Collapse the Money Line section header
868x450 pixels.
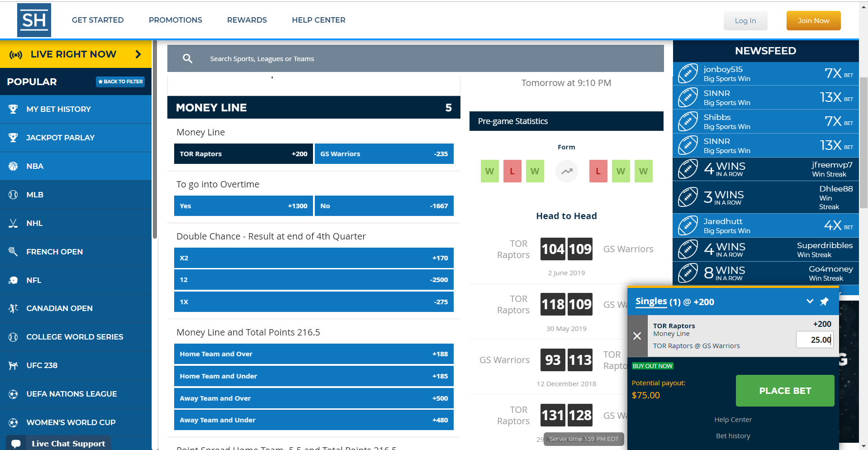coord(314,107)
